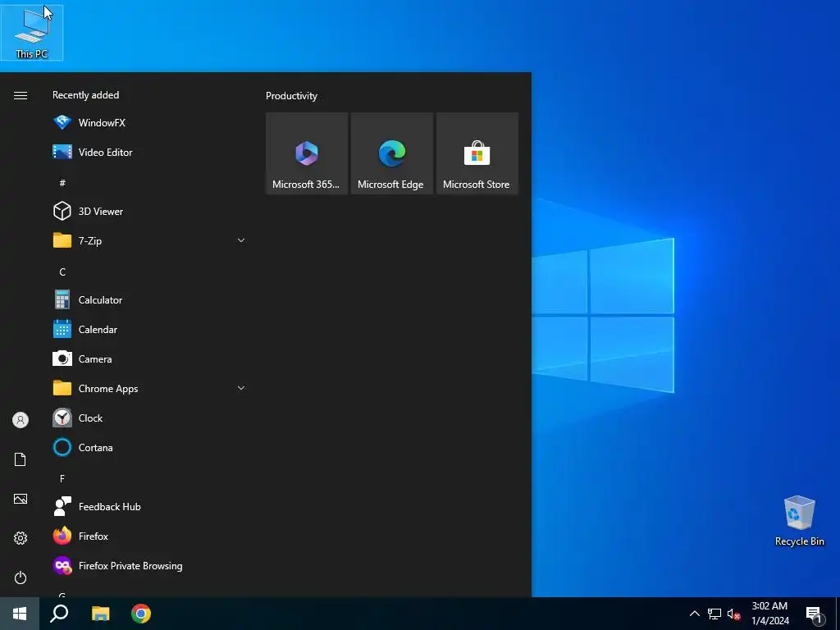Viewport: 840px width, 630px height.
Task: Open Settings gear in Start sidebar
Action: click(x=21, y=538)
